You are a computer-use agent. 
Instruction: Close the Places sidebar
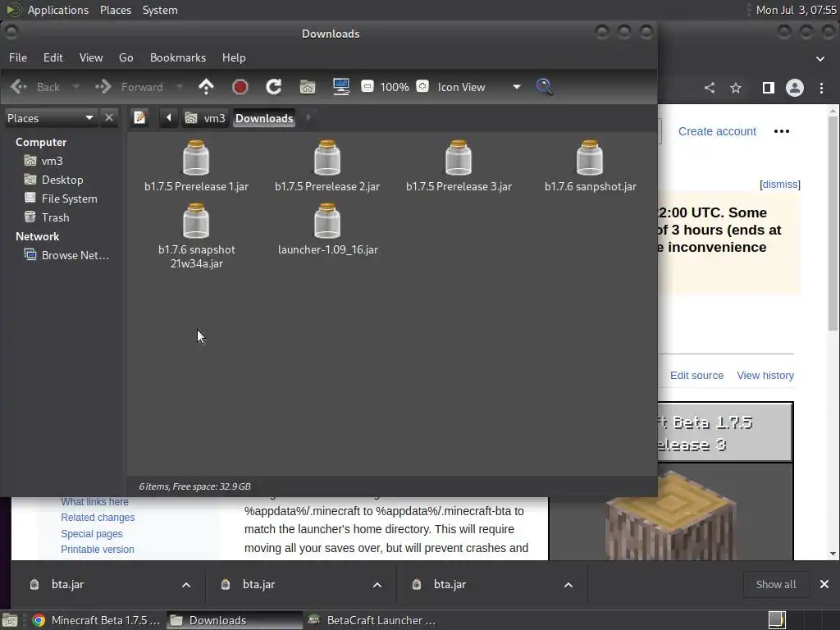click(109, 117)
